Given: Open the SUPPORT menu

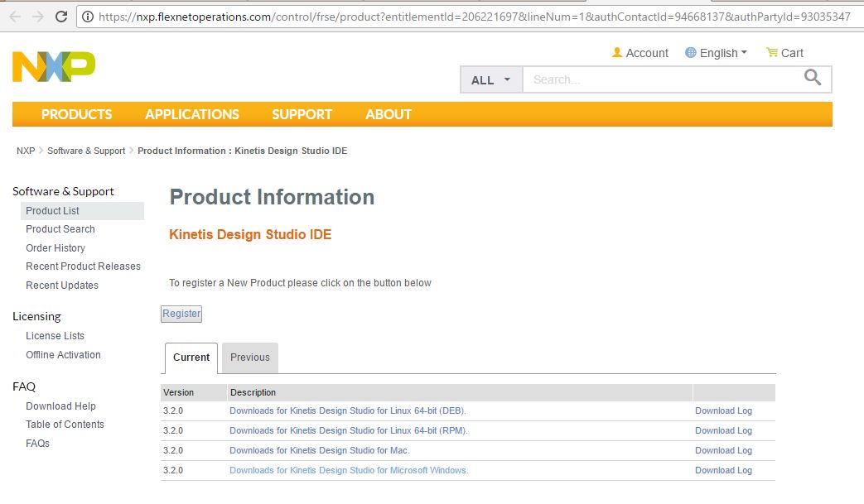Looking at the screenshot, I should [x=302, y=114].
